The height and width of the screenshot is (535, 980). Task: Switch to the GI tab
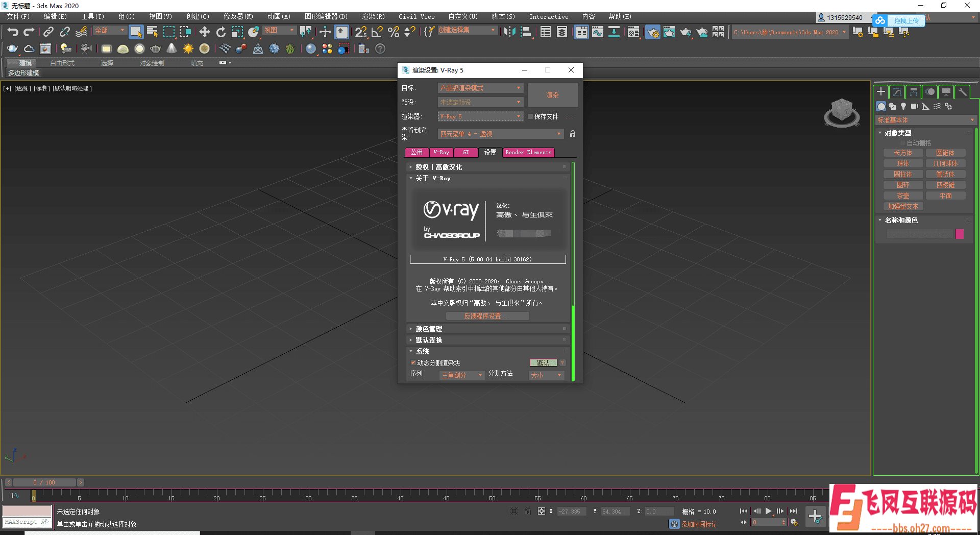(465, 153)
